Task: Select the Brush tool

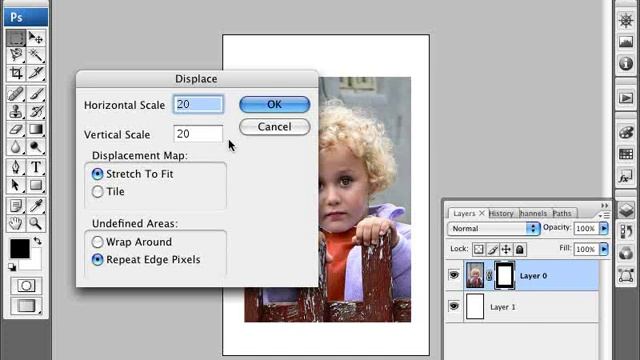Action: [x=36, y=94]
